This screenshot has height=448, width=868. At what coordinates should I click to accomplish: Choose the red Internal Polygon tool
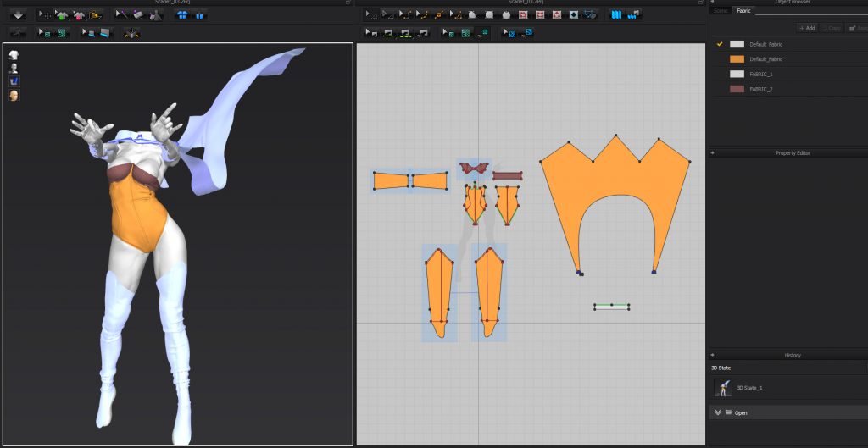(522, 15)
